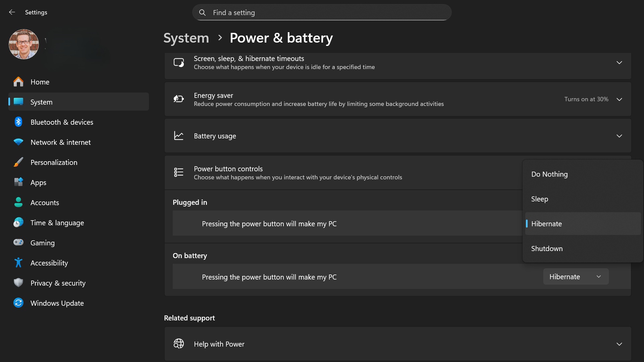Click the Find a setting search box
The width and height of the screenshot is (644, 362).
tap(322, 13)
